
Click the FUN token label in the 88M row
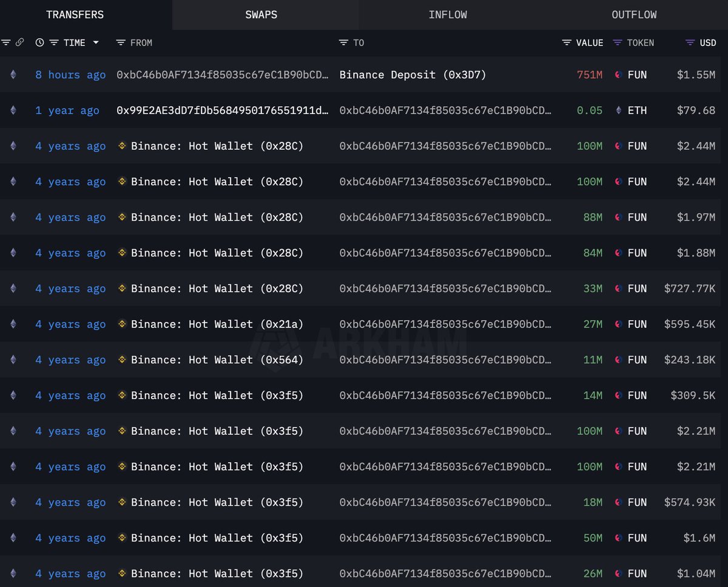638,217
